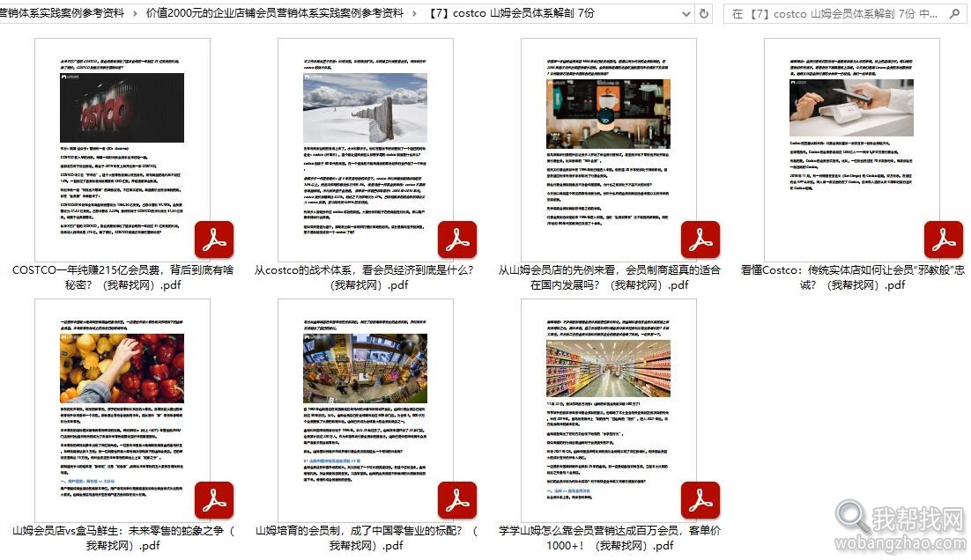Select the 学学山姆怎么靠会员营销 PDF thumbnail
Image resolution: width=971 pixels, height=560 pixels.
(609, 411)
